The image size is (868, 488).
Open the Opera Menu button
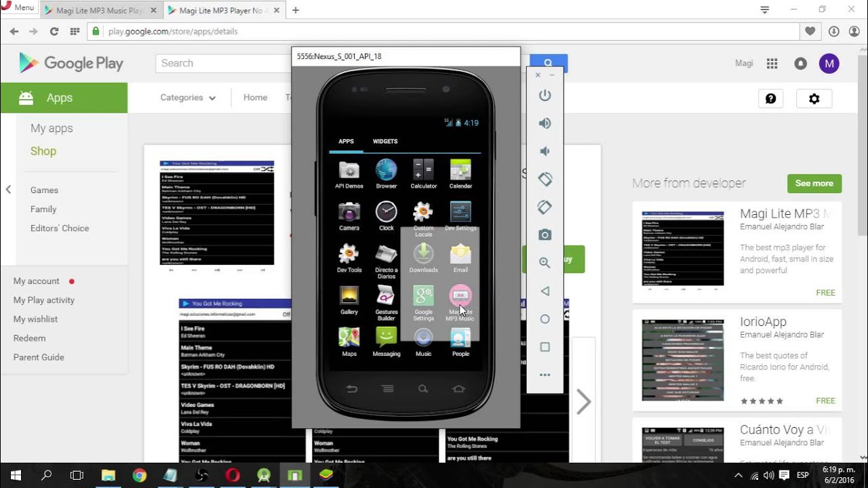click(x=18, y=8)
